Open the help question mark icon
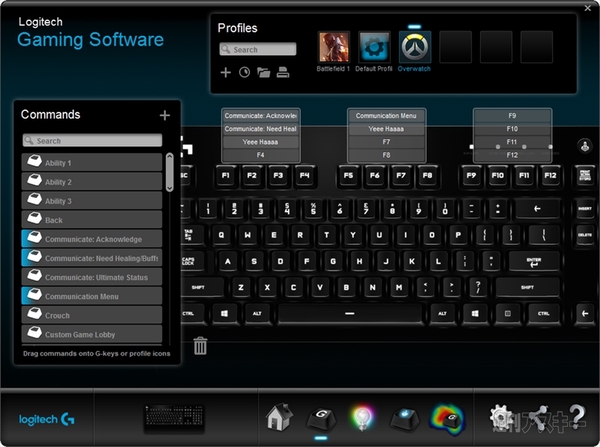 pos(577,417)
